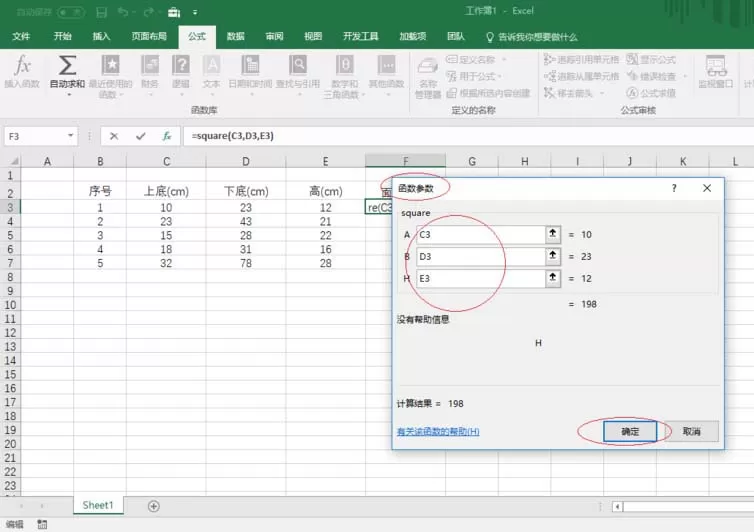Open the AutoSum sigma tool
The height and width of the screenshot is (532, 754).
click(x=67, y=65)
